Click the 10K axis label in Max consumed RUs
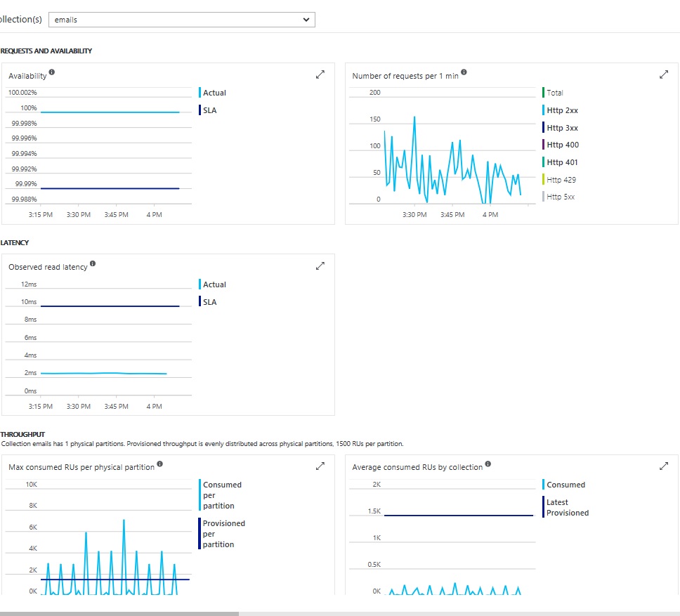This screenshot has width=680, height=616. click(31, 484)
